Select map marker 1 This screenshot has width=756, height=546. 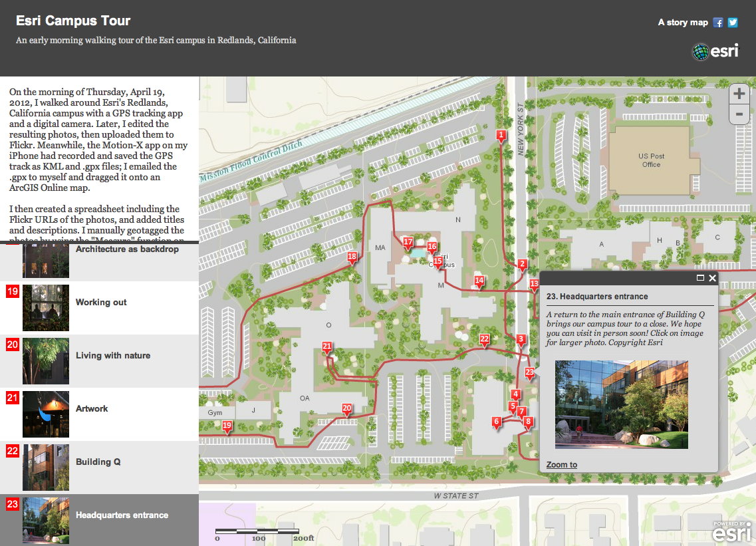pyautogui.click(x=501, y=136)
